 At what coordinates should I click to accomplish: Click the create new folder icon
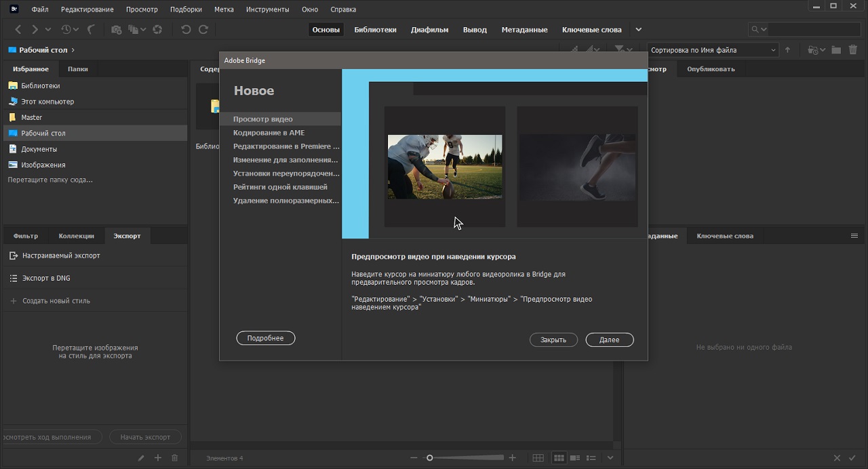tap(836, 50)
